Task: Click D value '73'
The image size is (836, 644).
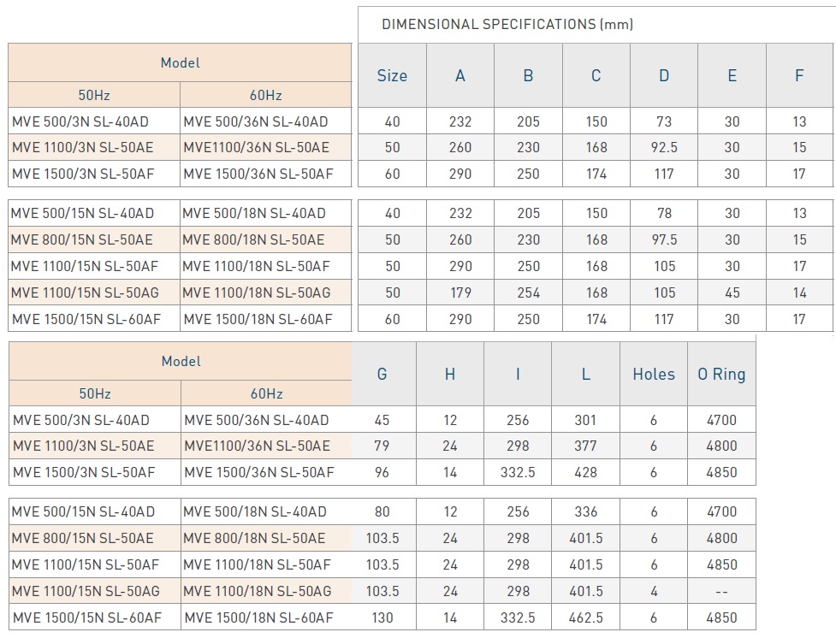Action: 664,121
